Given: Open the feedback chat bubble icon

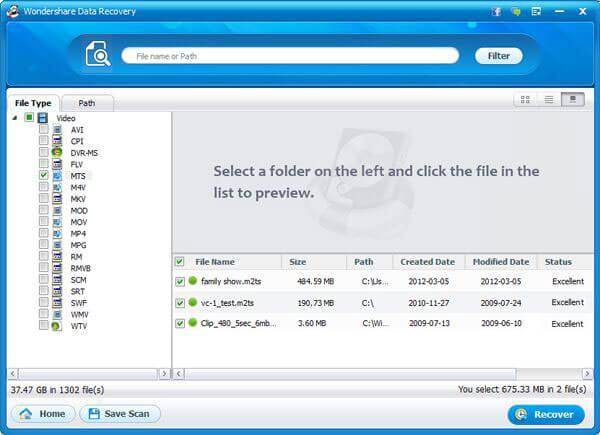Looking at the screenshot, I should tap(516, 11).
